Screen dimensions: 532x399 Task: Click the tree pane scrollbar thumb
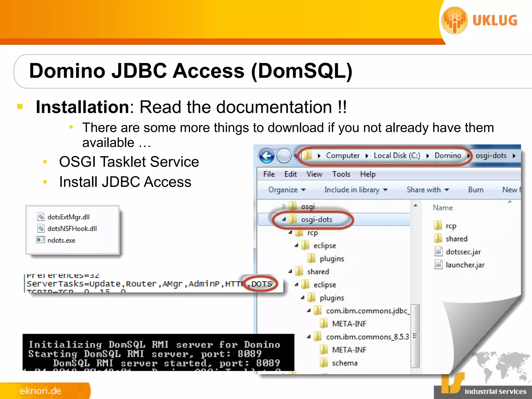415,336
